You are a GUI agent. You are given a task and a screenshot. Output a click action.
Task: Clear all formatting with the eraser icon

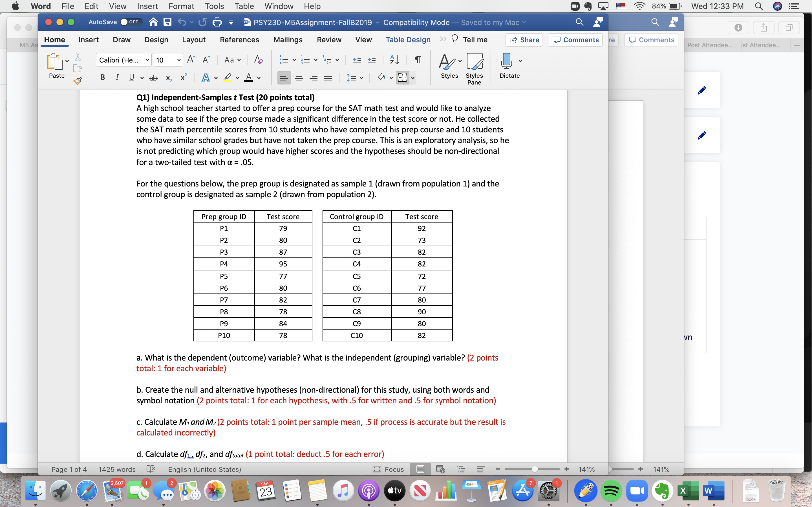tap(258, 59)
